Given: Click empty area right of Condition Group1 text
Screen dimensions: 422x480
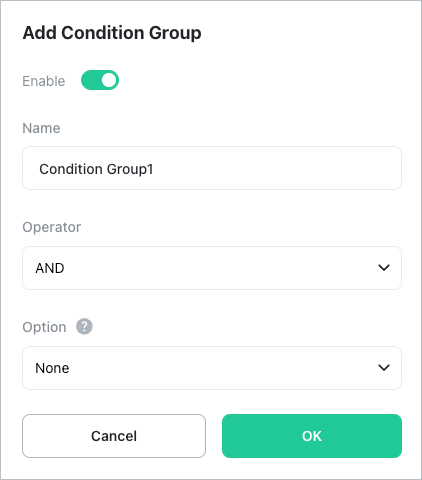Looking at the screenshot, I should point(277,168).
